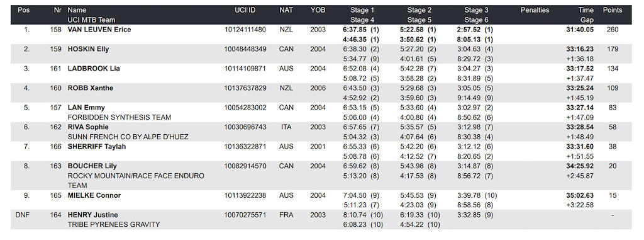644x240 pixels.
Task: Click the Pos column header
Action: (x=24, y=10)
